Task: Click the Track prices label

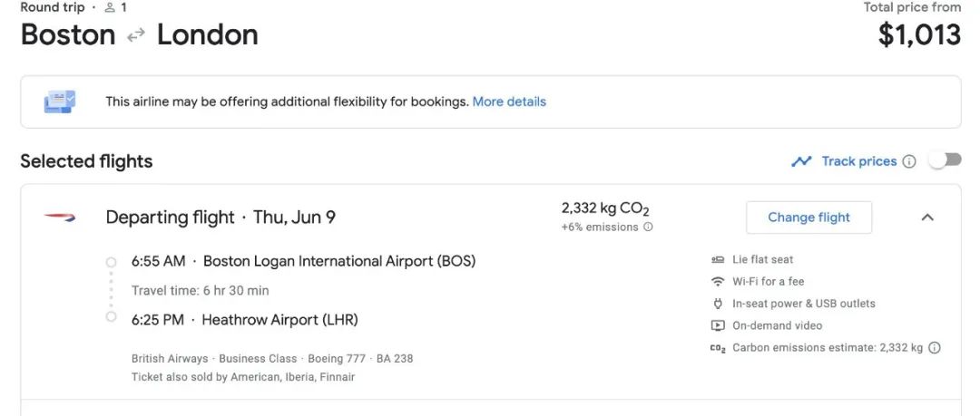Action: (858, 161)
